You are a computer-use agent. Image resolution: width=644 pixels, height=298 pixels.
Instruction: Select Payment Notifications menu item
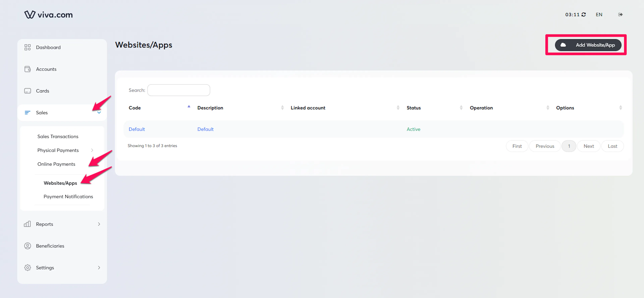click(68, 196)
